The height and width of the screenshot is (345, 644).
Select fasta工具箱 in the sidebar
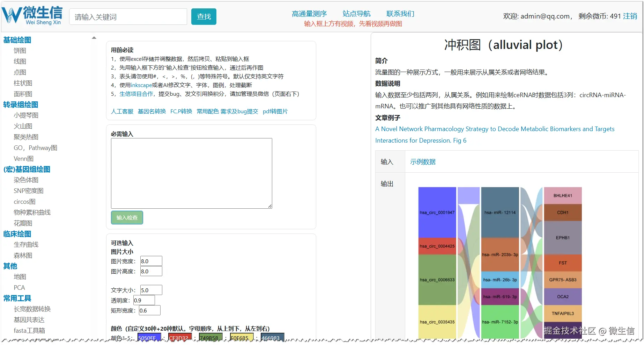pos(29,331)
